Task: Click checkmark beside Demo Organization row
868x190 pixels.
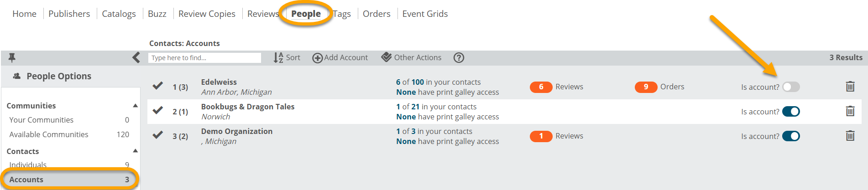Action: point(158,135)
